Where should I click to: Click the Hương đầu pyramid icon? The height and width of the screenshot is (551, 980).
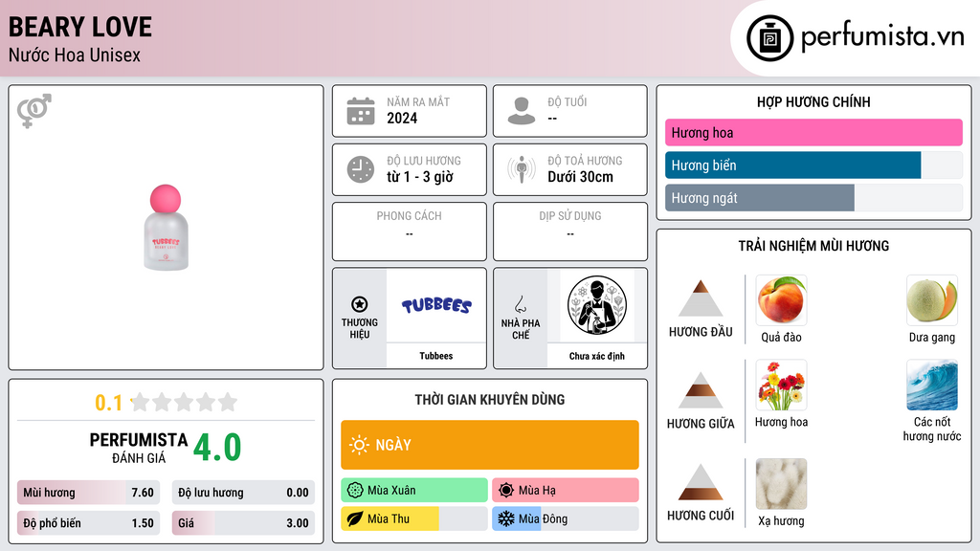pos(701,298)
